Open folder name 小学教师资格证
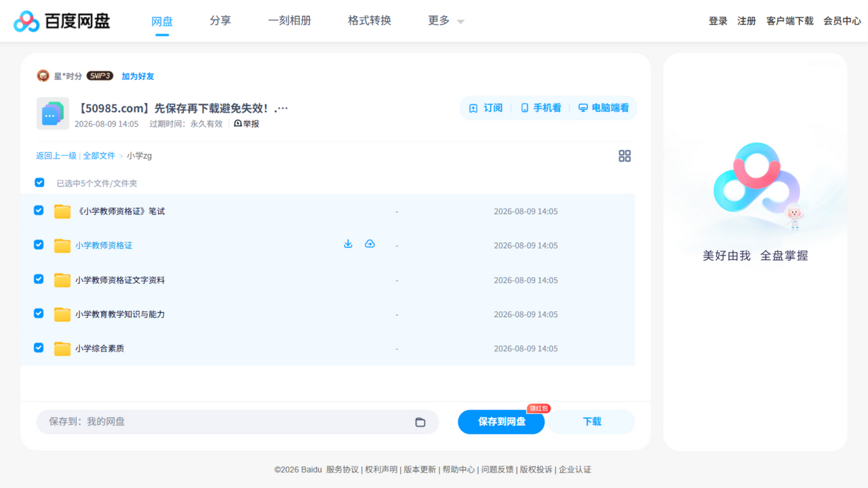This screenshot has height=488, width=868. tap(104, 245)
